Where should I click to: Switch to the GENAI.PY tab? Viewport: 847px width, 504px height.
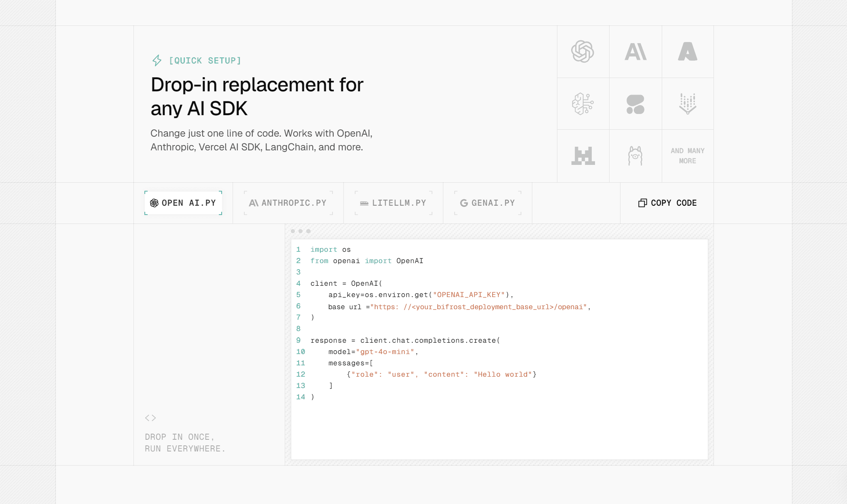point(487,203)
